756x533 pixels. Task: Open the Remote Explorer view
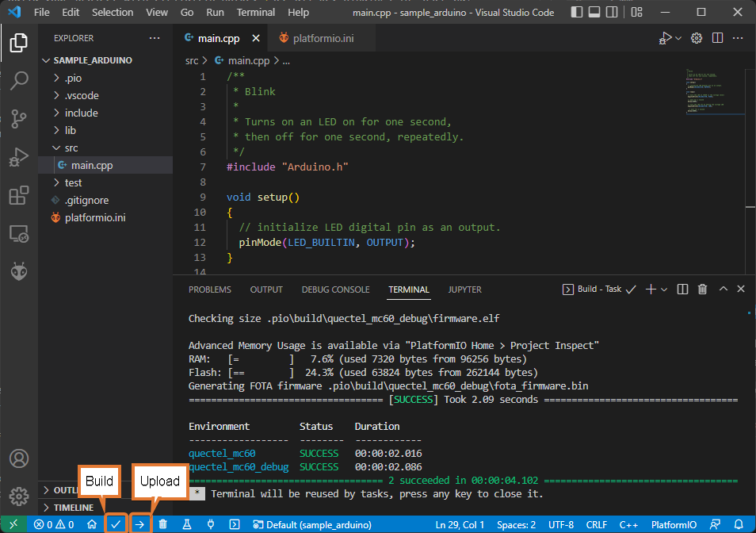19,234
